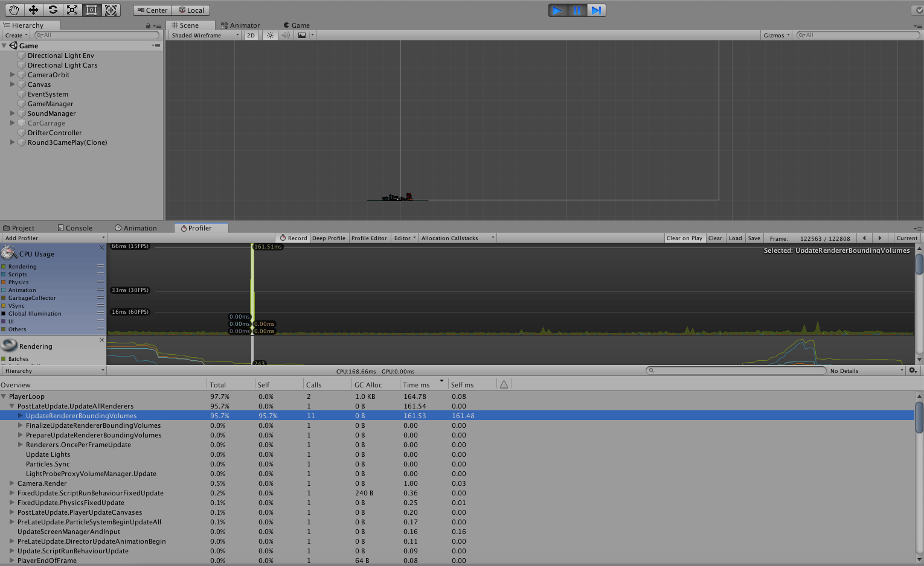Select the Move tool
This screenshot has width=924, height=566.
(x=34, y=10)
